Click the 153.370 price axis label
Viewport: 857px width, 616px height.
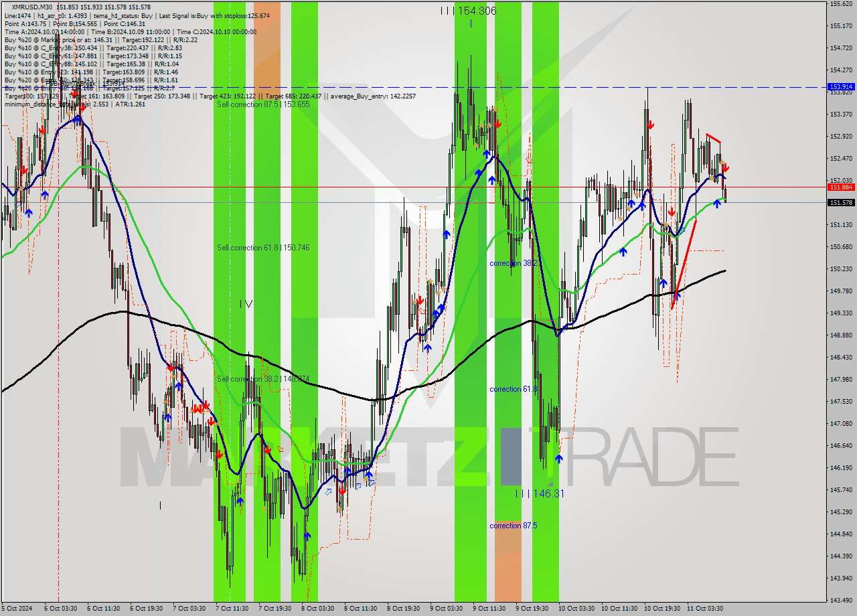[x=840, y=114]
